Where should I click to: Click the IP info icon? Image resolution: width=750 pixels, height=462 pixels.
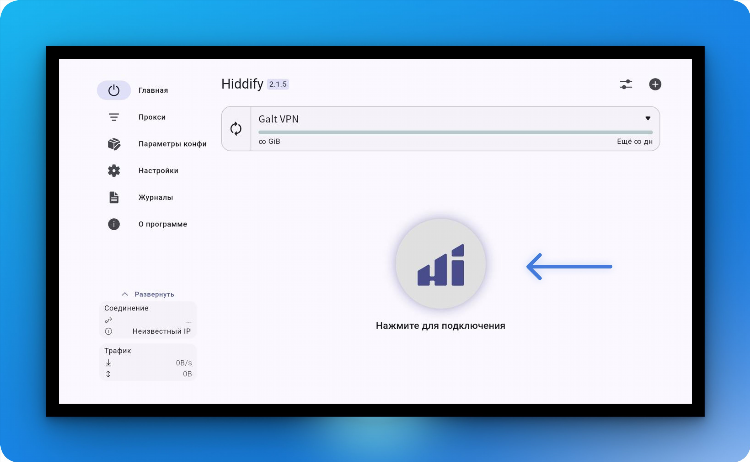(109, 331)
